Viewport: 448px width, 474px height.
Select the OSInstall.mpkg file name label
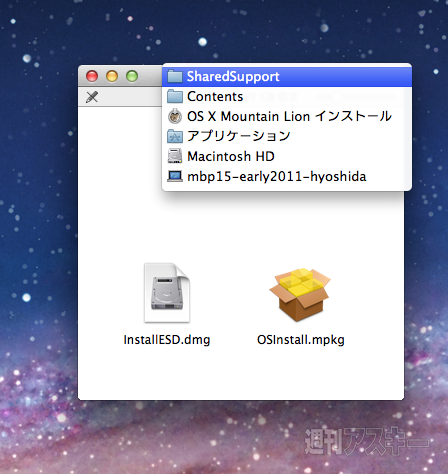coord(300,340)
